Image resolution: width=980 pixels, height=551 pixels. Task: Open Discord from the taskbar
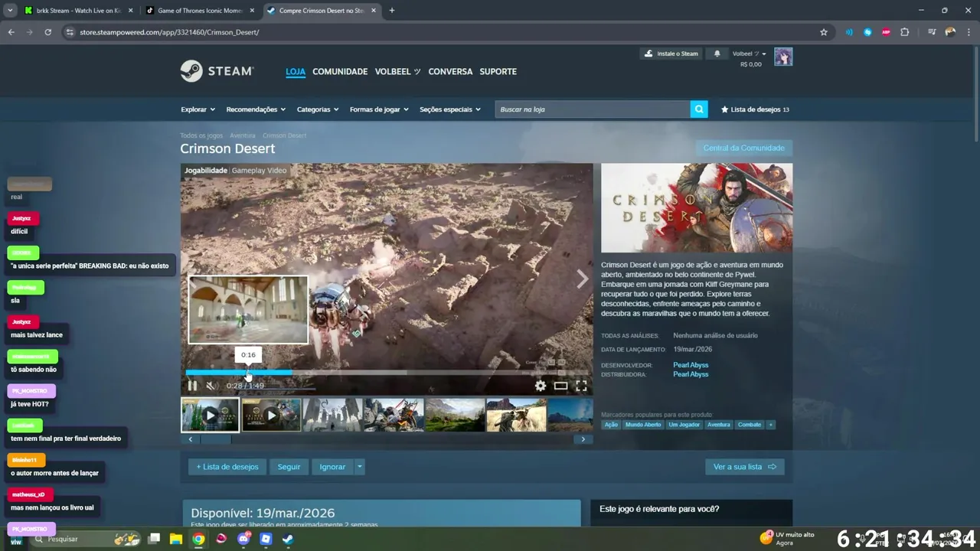click(243, 539)
